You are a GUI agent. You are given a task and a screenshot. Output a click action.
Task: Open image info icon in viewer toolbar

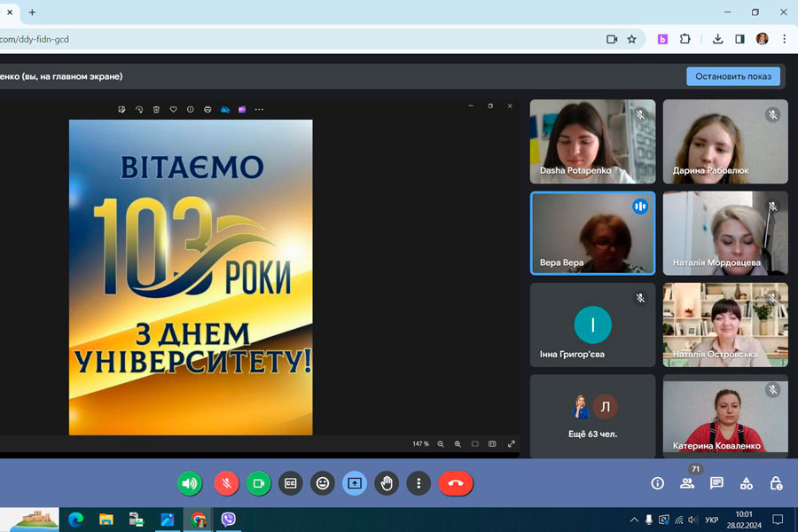pyautogui.click(x=191, y=109)
